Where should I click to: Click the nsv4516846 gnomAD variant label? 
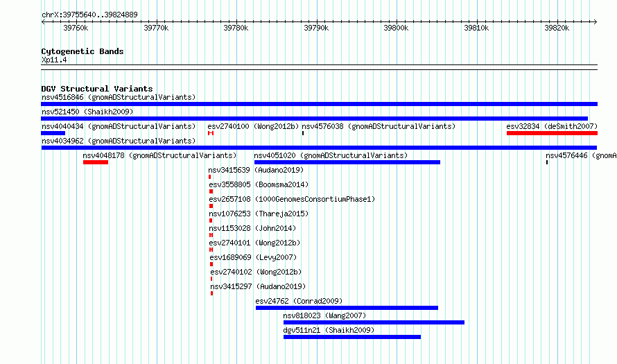click(x=119, y=97)
